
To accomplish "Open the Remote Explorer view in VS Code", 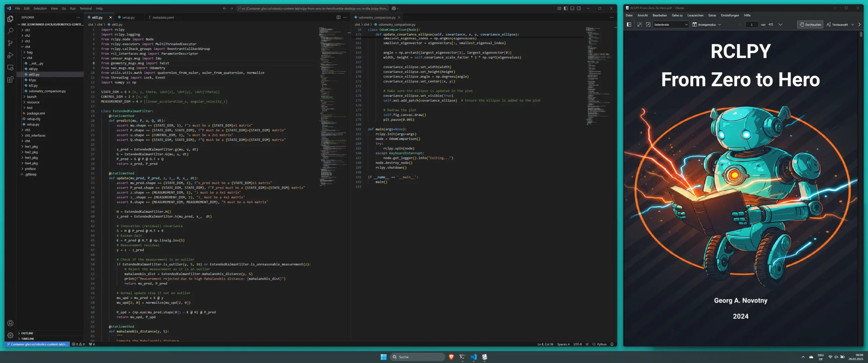I will 10,67.
